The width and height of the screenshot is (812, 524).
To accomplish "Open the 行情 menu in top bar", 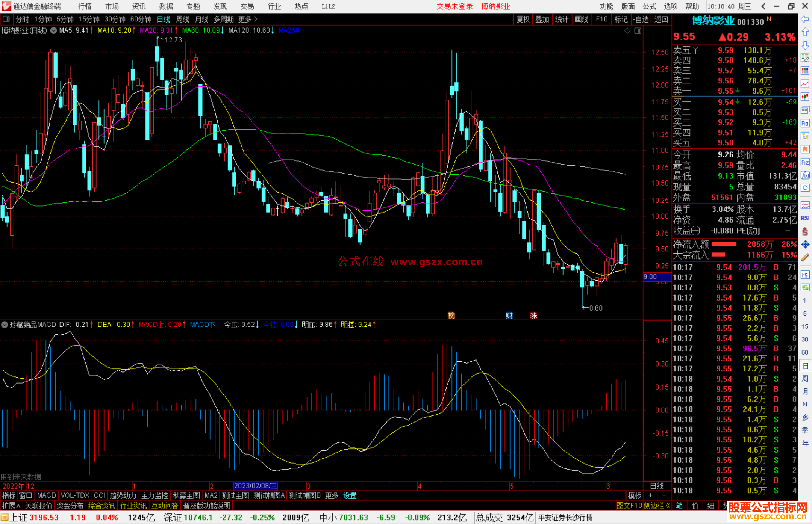I will 85,6.
